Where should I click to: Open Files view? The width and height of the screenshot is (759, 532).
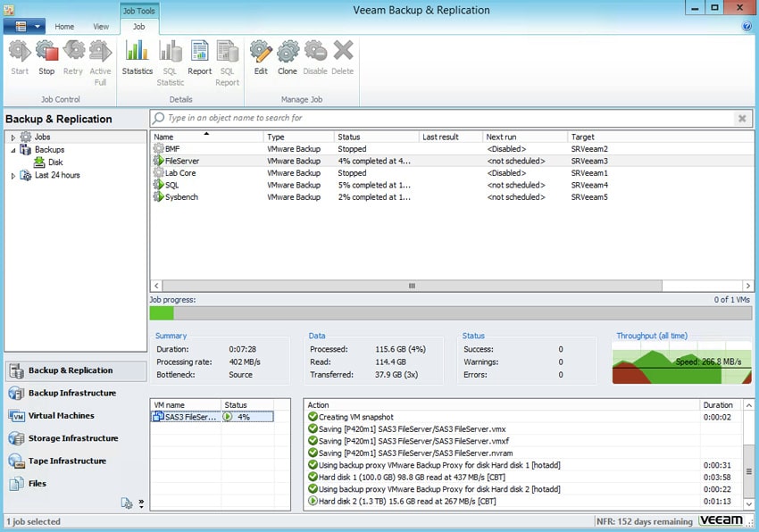click(x=76, y=483)
